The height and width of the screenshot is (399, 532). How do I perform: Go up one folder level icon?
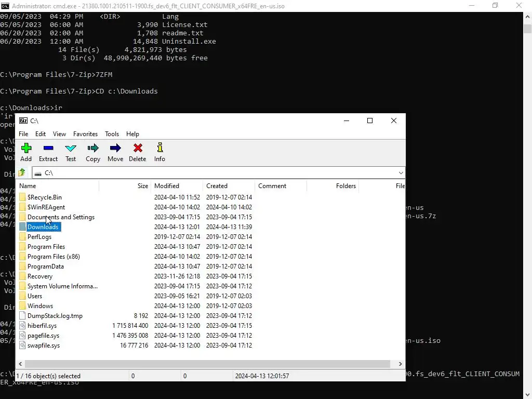click(x=22, y=172)
